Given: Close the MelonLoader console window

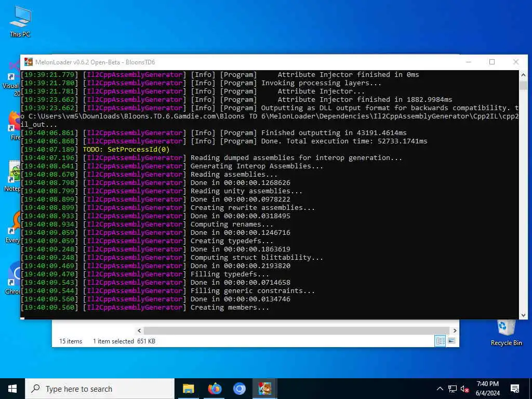Looking at the screenshot, I should tap(516, 62).
